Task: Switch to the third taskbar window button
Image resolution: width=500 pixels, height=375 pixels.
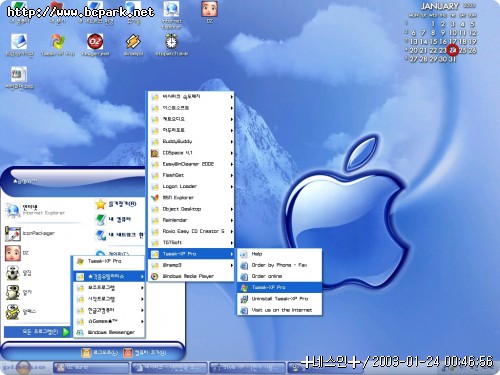Action: [x=247, y=368]
